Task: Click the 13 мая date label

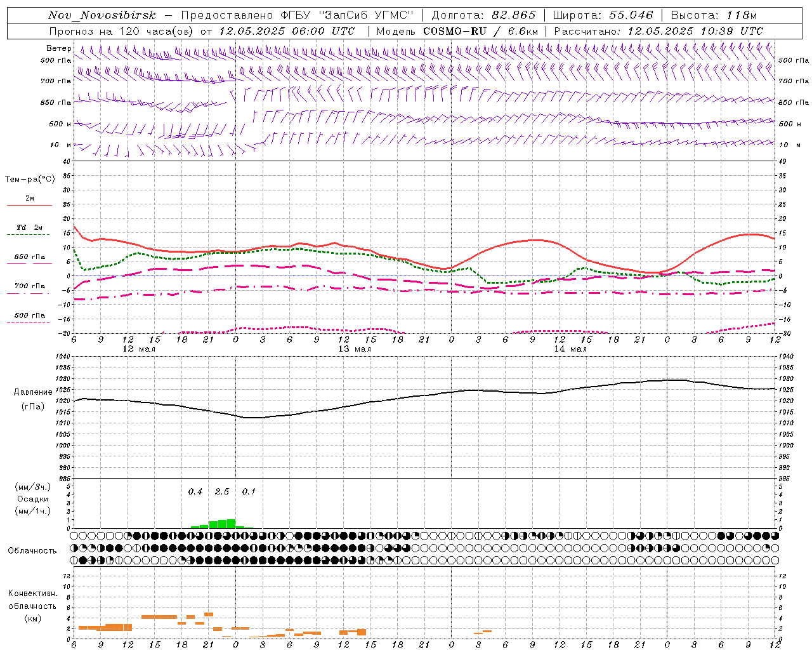Action: click(355, 349)
